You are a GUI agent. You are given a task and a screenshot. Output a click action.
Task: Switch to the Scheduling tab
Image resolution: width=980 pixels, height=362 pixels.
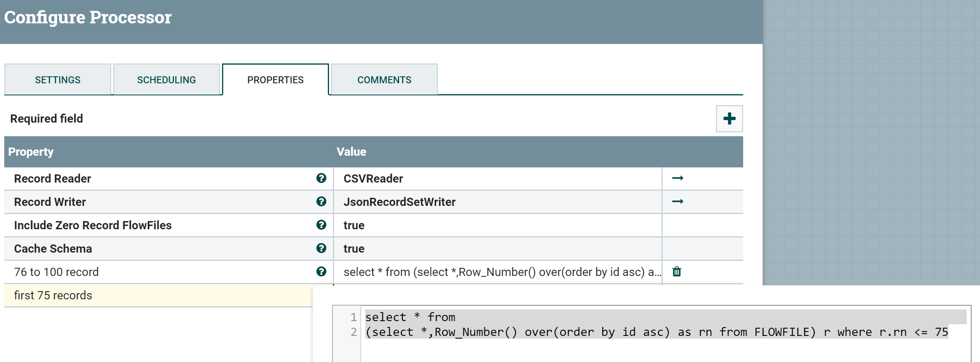tap(166, 80)
